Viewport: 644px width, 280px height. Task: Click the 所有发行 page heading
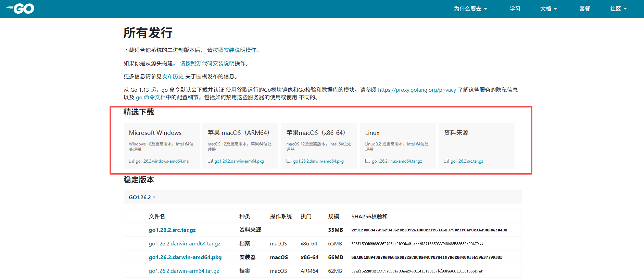point(148,33)
